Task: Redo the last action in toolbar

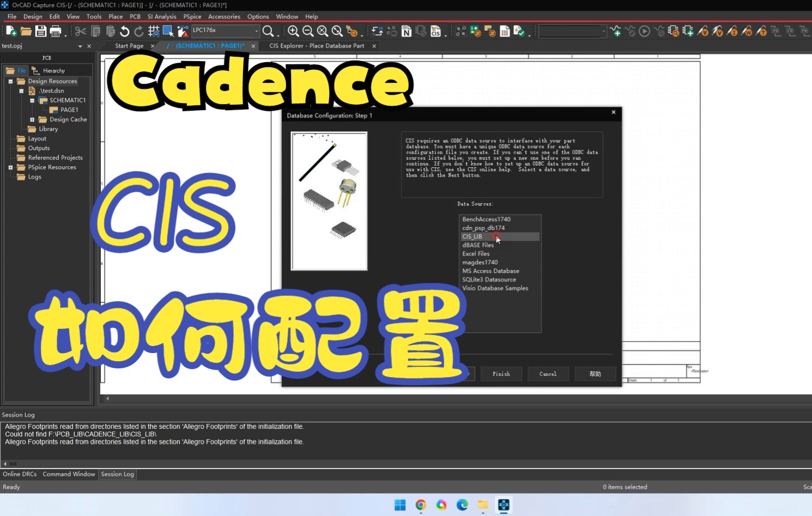Action: coord(139,32)
